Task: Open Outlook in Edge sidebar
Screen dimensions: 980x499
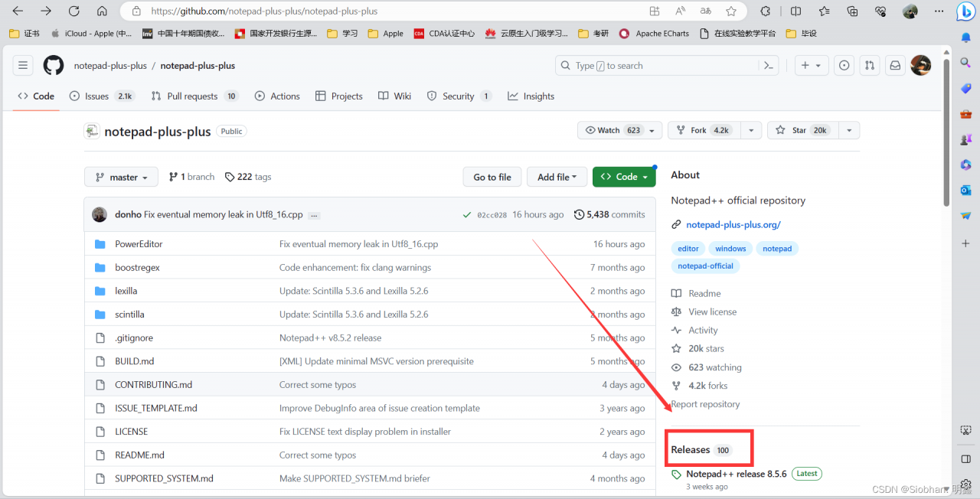Action: [x=966, y=190]
